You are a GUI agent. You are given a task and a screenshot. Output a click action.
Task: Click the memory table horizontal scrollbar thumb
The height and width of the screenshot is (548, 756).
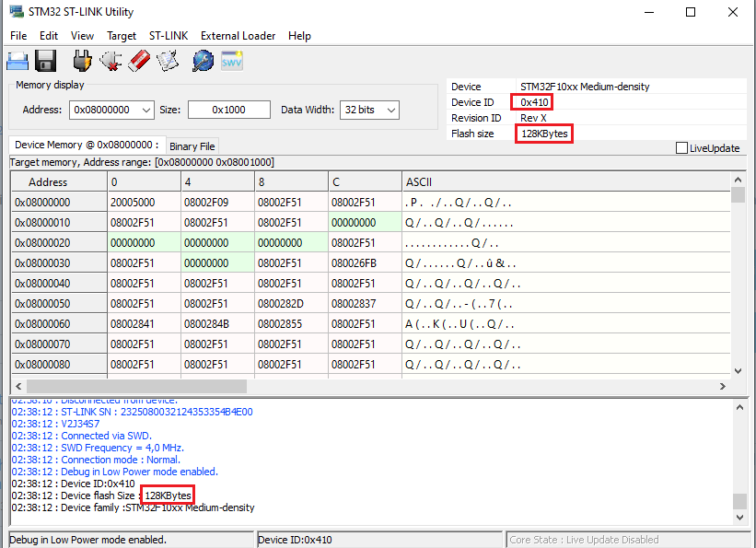(136, 386)
